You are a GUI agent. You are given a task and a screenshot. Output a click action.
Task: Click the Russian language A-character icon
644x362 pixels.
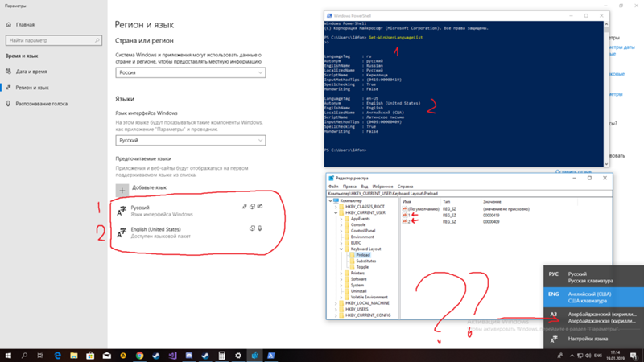(x=122, y=211)
